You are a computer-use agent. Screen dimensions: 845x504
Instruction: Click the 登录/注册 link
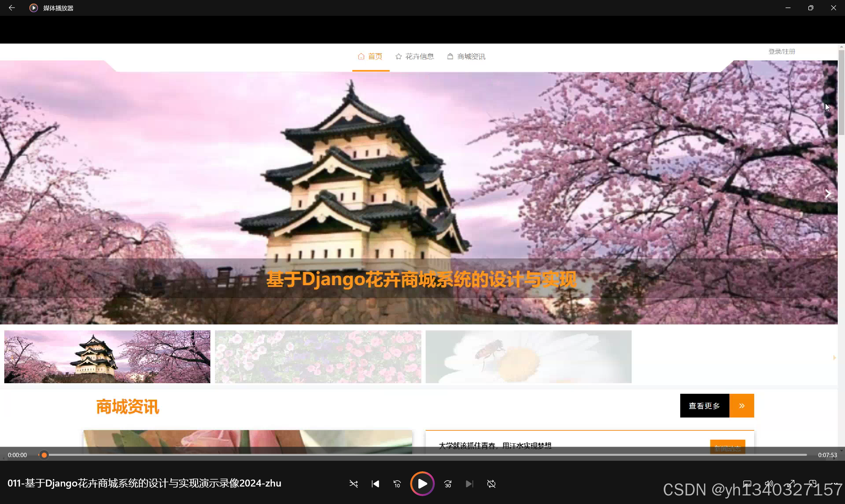(x=782, y=51)
